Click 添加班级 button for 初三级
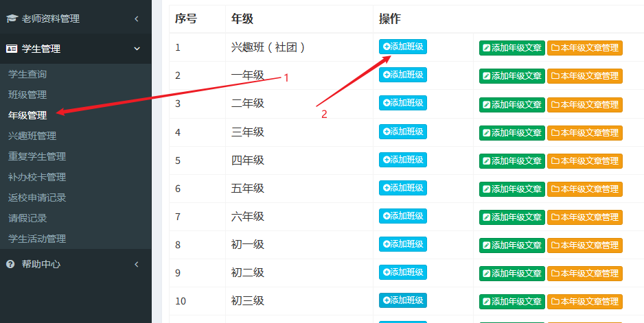This screenshot has width=644, height=323. point(403,300)
